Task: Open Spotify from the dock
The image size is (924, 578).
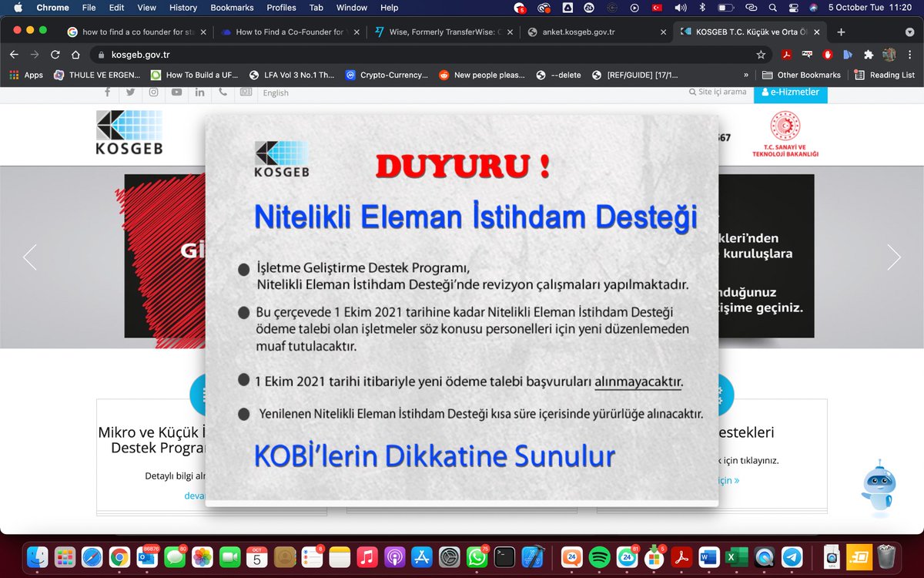Action: 599,556
